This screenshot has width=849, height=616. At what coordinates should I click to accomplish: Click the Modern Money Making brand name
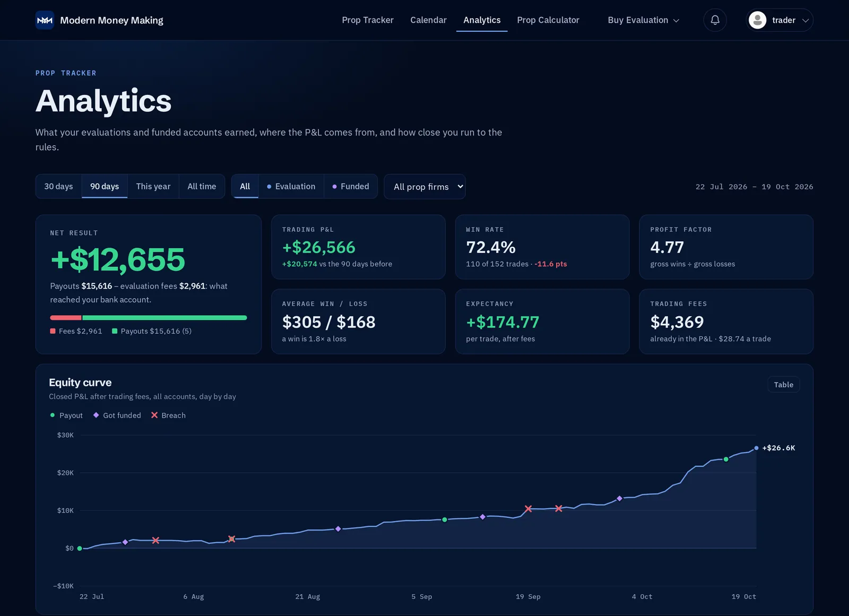pyautogui.click(x=111, y=20)
